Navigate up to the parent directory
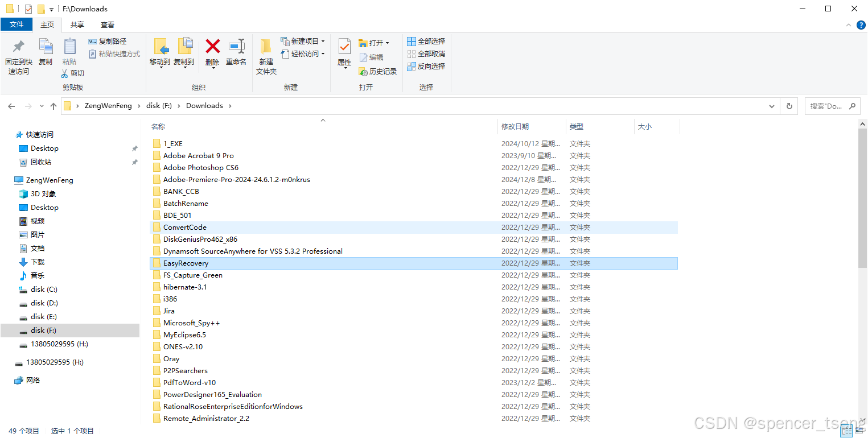This screenshot has width=868, height=438. [x=53, y=106]
